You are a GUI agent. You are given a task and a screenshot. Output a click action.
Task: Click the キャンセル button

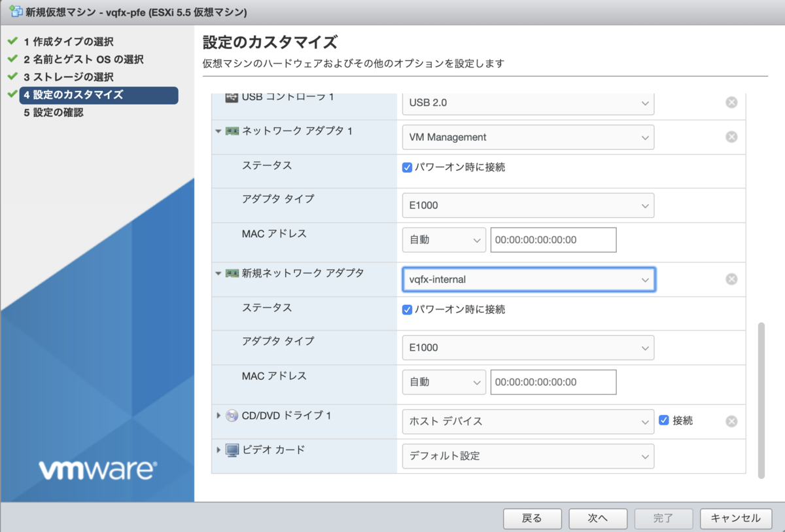pos(736,518)
